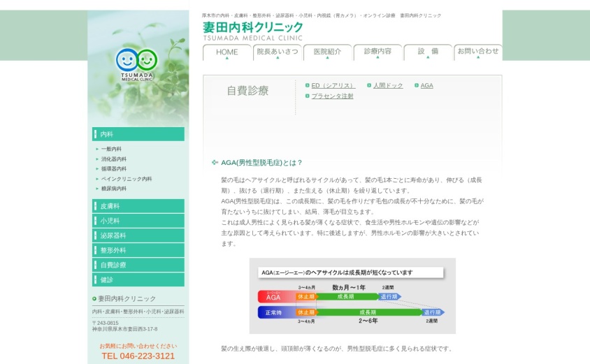Screen dimensions: 590x364
Task: Open 一般内科 sidebar sub-item
Action: (111, 149)
